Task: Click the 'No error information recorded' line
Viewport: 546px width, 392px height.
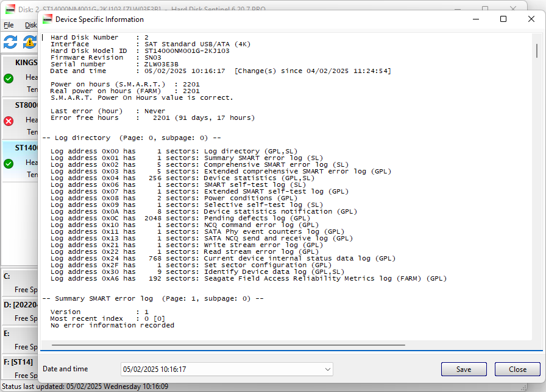Action: [x=112, y=325]
